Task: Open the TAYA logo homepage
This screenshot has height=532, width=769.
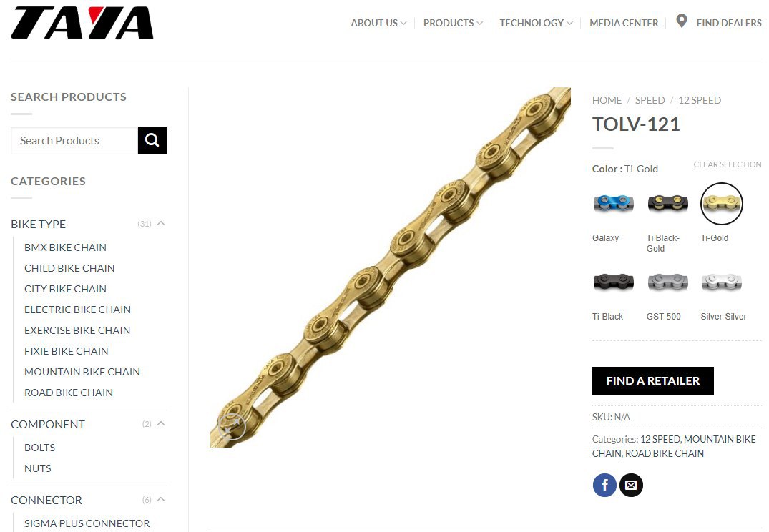Action: 82,23
